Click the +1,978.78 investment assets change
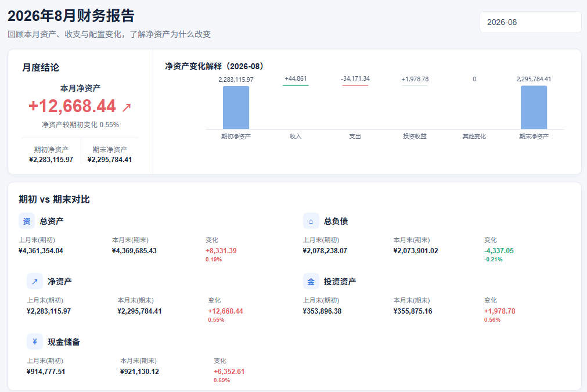 coord(500,311)
